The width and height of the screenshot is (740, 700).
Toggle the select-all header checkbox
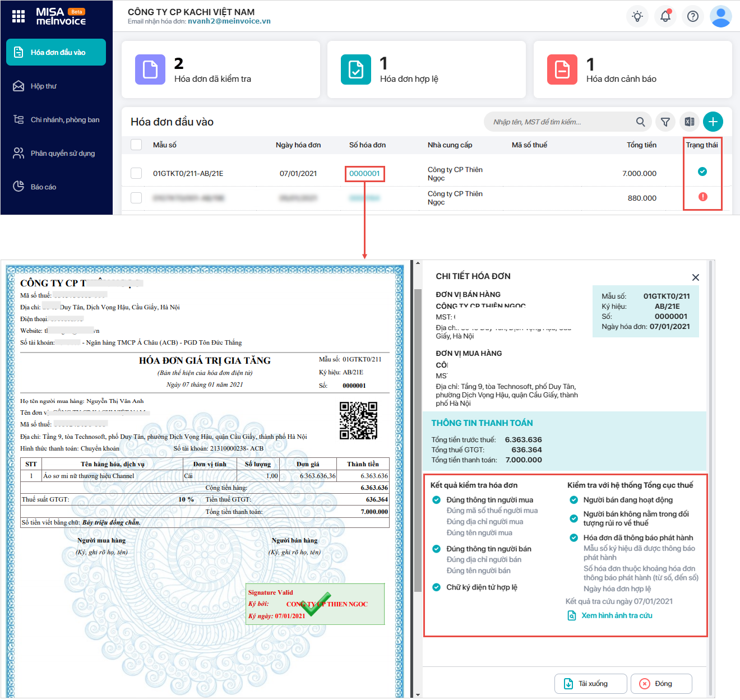(136, 145)
